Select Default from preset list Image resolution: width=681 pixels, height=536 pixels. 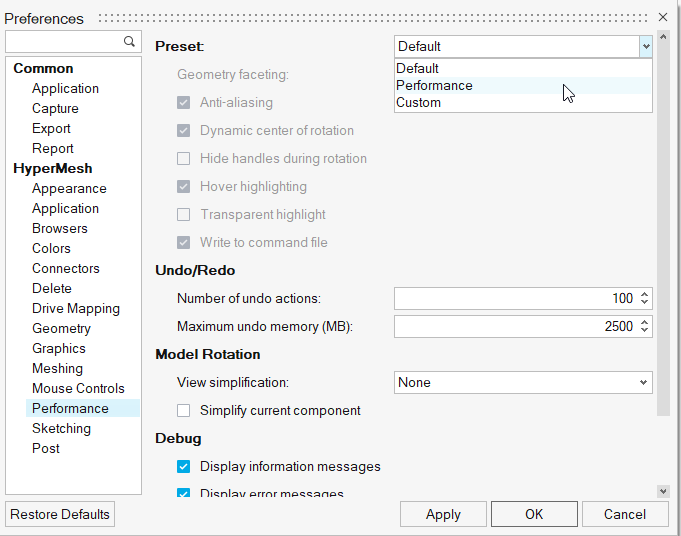tap(523, 68)
